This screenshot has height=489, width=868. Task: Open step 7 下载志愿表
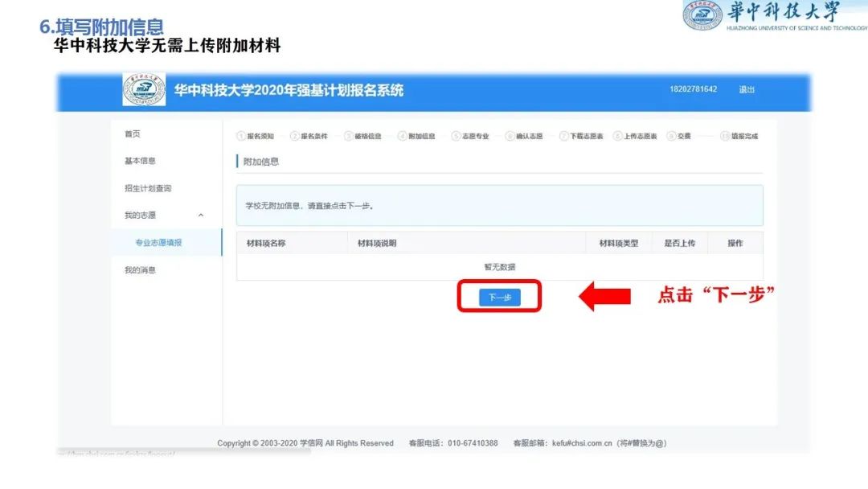pos(581,136)
